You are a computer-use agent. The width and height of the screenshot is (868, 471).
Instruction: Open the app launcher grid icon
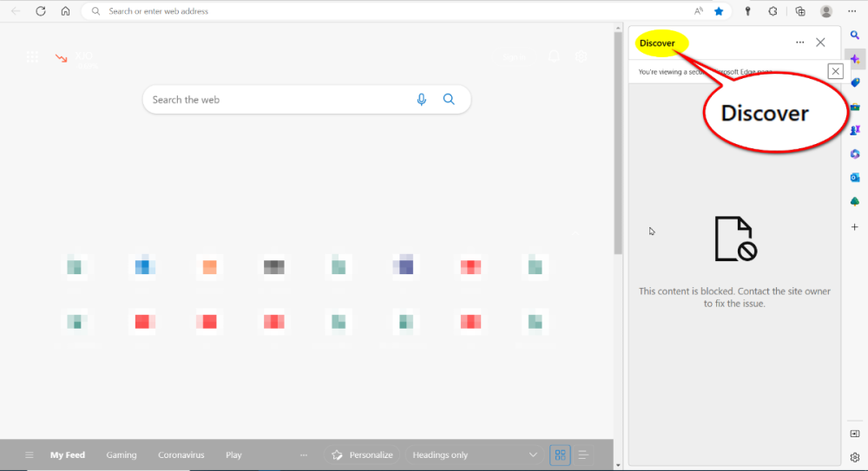32,56
